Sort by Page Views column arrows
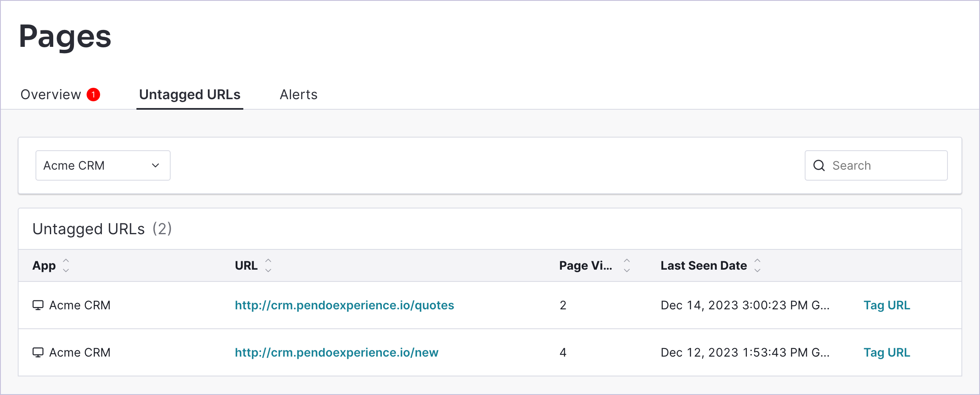Screen dimensions: 980x395 (x=627, y=265)
